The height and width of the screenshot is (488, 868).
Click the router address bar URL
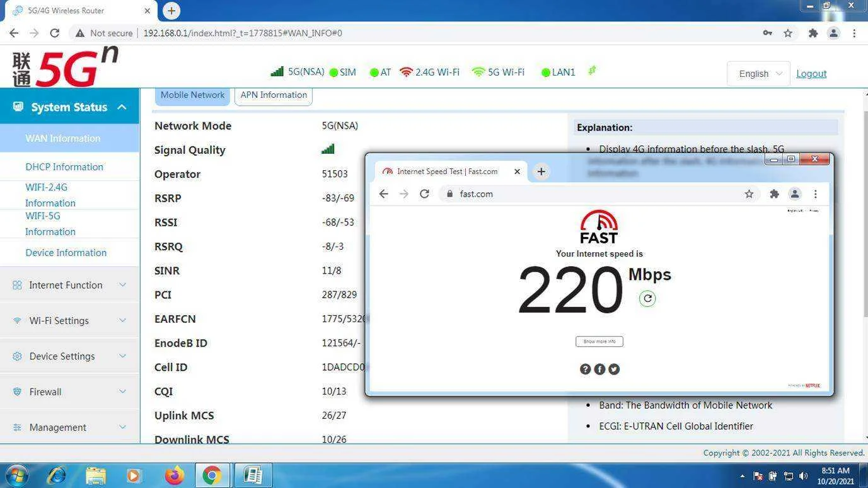tap(243, 33)
